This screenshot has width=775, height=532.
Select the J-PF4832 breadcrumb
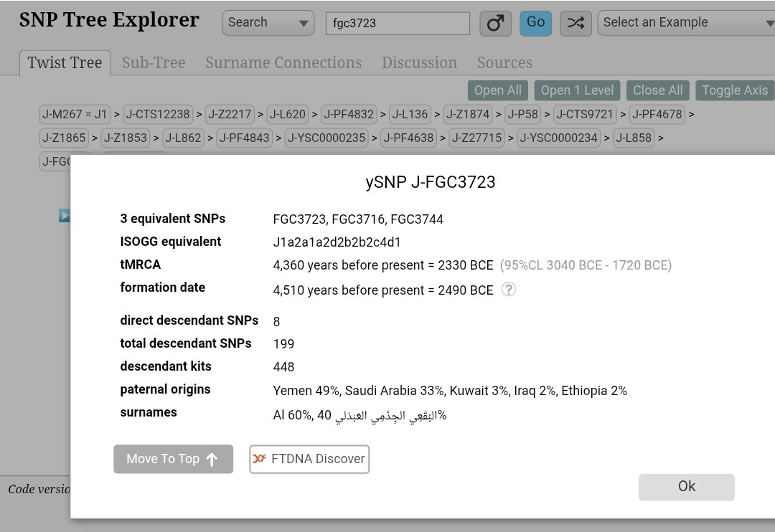pyautogui.click(x=349, y=114)
